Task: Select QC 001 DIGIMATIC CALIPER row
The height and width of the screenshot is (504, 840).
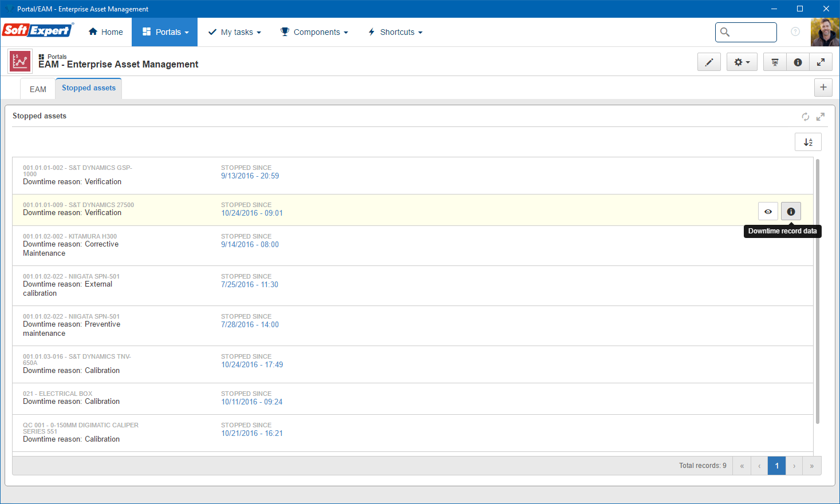Action: [x=413, y=433]
